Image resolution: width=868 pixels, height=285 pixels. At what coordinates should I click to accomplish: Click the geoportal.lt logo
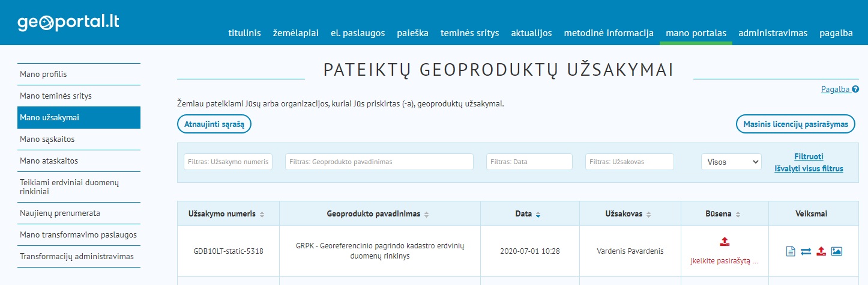68,22
